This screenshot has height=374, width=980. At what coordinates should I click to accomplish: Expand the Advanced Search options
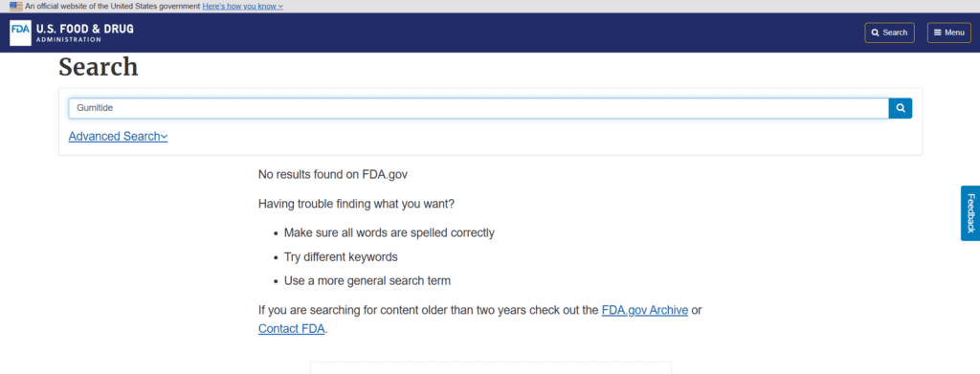(118, 136)
